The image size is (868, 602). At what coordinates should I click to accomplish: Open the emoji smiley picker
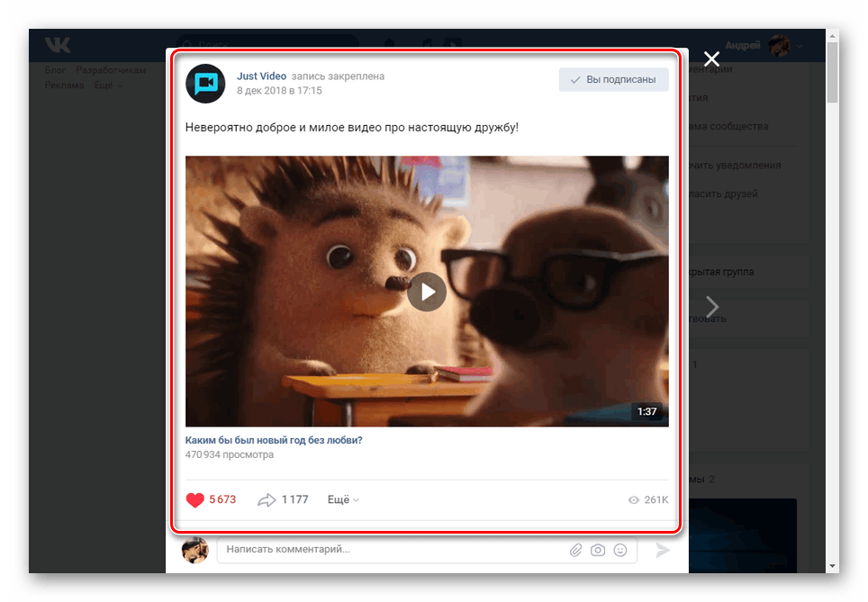620,550
